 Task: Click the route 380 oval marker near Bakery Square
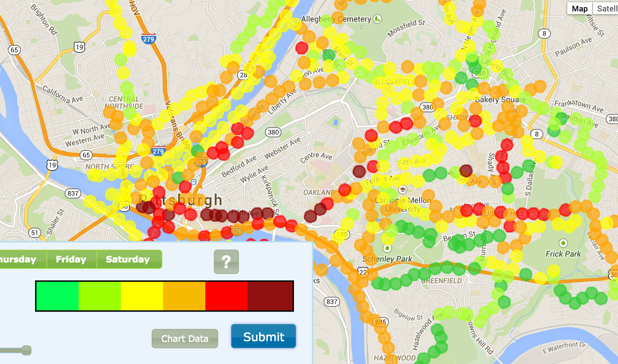(x=480, y=72)
